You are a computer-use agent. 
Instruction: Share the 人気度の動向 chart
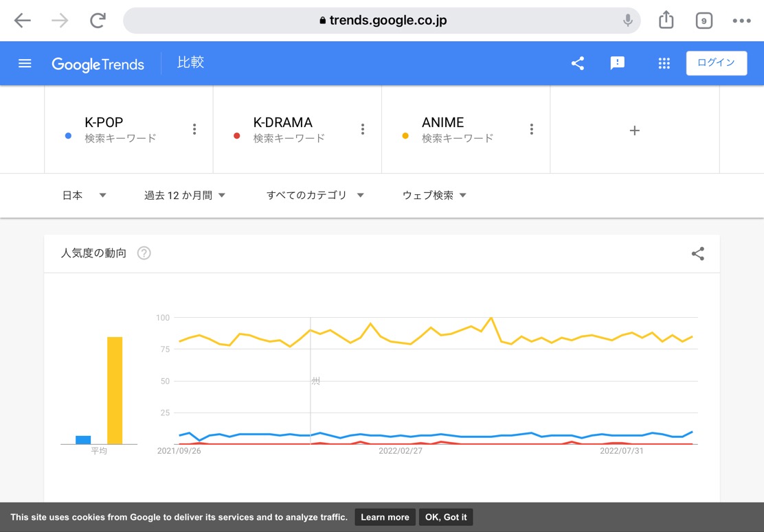697,254
